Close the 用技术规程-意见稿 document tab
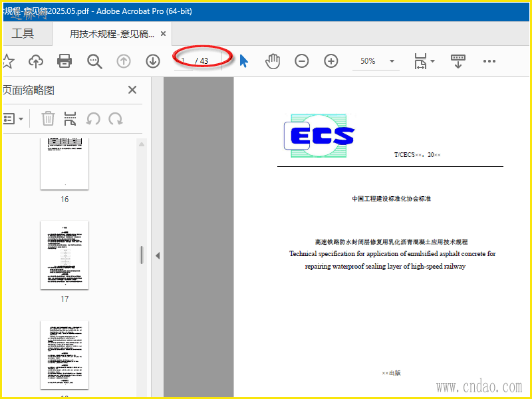532x399 pixels. (x=163, y=34)
